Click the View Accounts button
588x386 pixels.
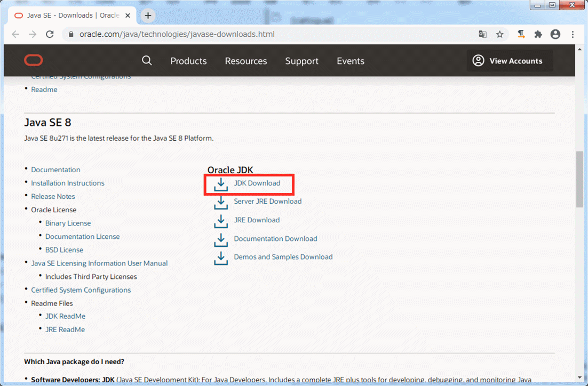(510, 61)
